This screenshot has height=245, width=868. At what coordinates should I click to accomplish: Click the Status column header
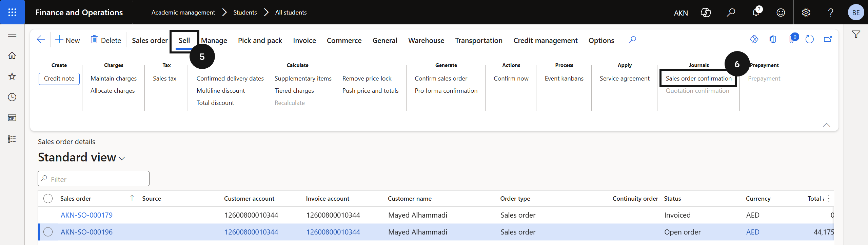[672, 199]
